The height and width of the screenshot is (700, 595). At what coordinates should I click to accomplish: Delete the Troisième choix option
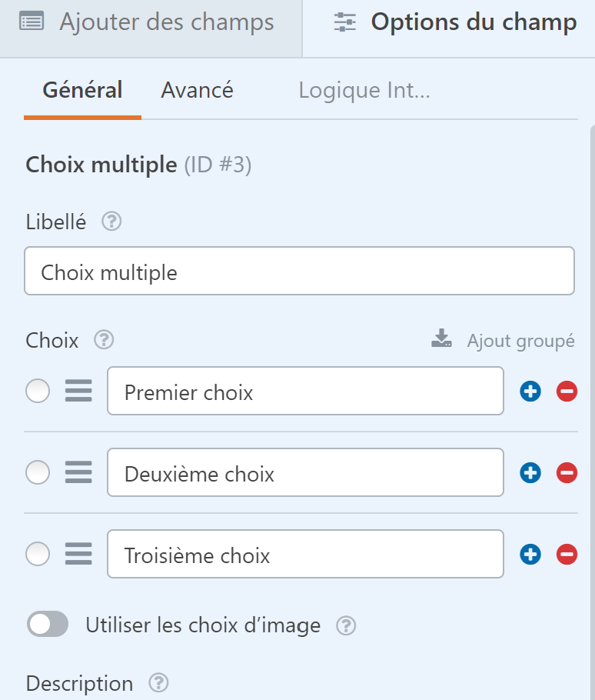tap(567, 555)
